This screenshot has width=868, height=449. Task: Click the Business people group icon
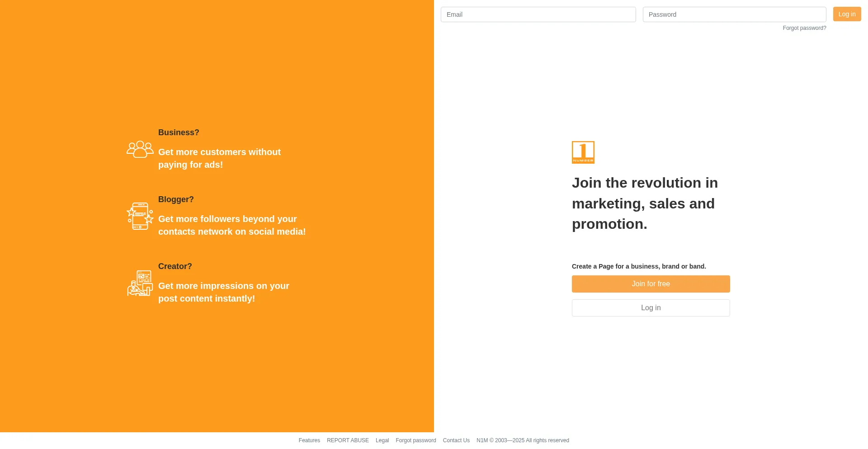[x=140, y=149]
